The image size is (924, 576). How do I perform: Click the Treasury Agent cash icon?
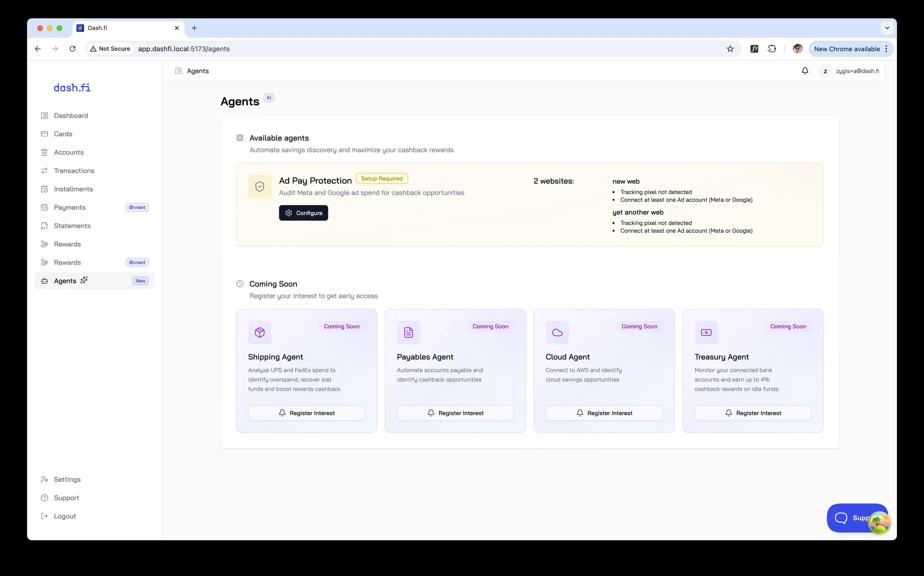coord(706,332)
